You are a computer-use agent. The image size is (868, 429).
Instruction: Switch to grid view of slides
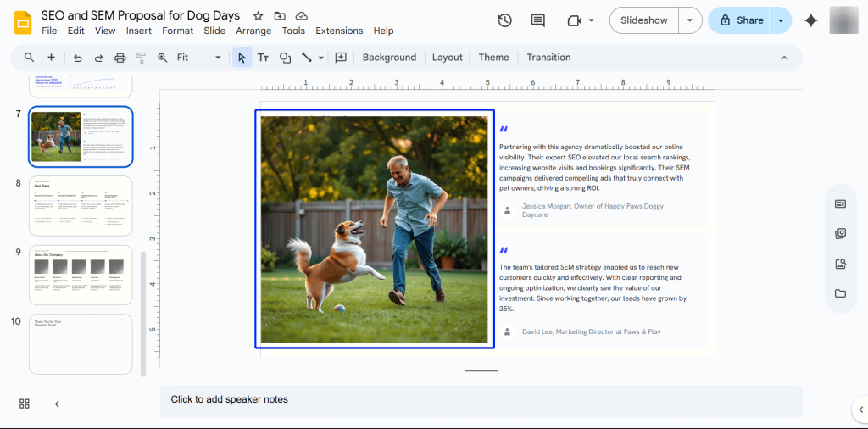point(25,404)
